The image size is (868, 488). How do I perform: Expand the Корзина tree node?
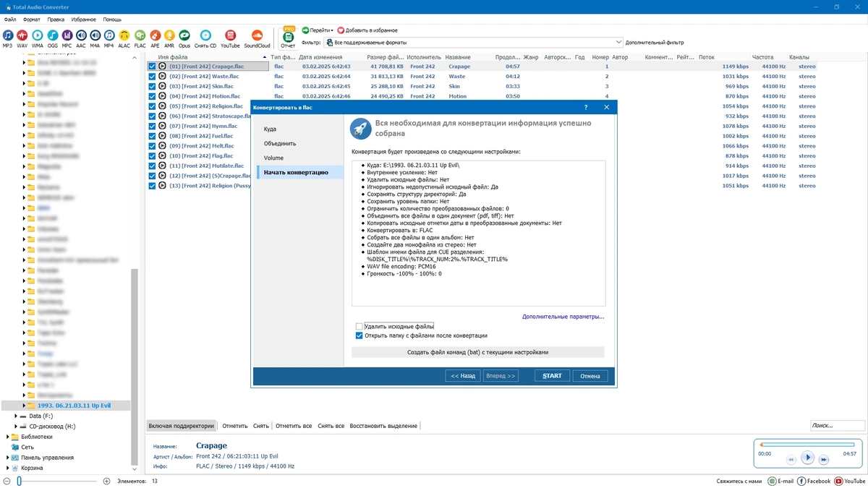pos(8,468)
